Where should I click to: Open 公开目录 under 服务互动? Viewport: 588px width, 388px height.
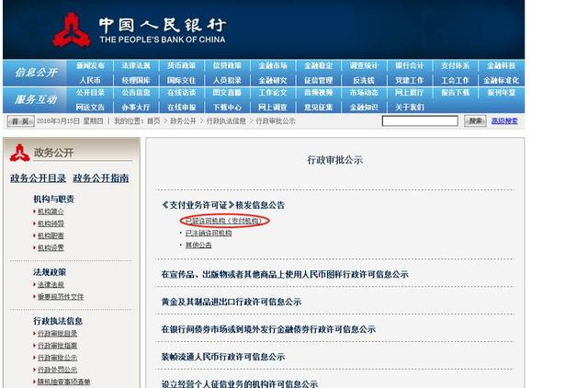90,92
